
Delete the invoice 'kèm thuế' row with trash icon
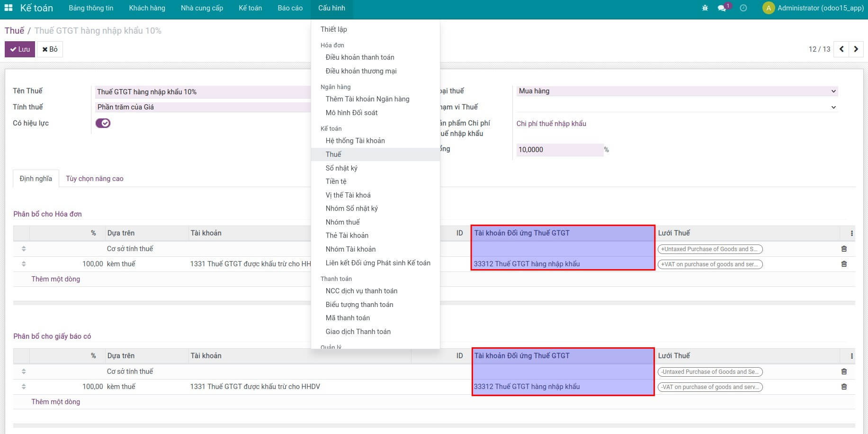click(843, 264)
